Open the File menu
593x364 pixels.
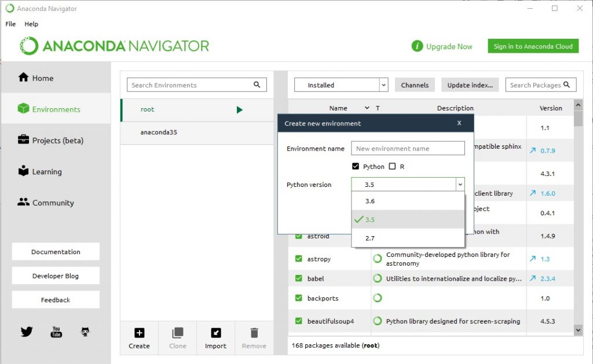[x=10, y=24]
